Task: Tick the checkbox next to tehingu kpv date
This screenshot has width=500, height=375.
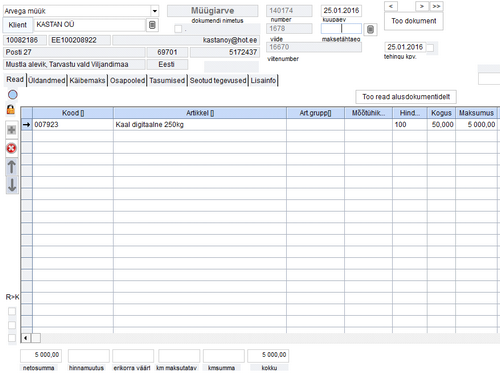Action: [x=430, y=48]
